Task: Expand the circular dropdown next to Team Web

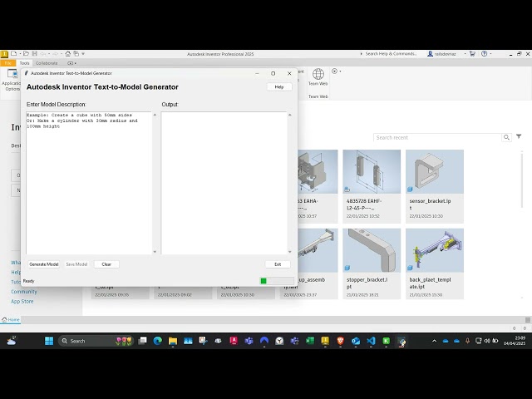Action: [x=336, y=71]
